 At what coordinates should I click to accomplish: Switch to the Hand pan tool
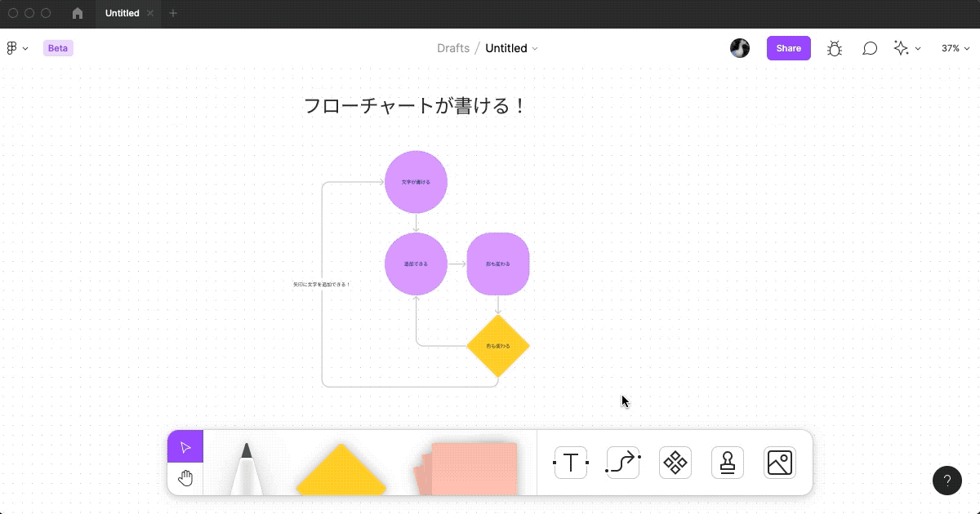point(185,477)
